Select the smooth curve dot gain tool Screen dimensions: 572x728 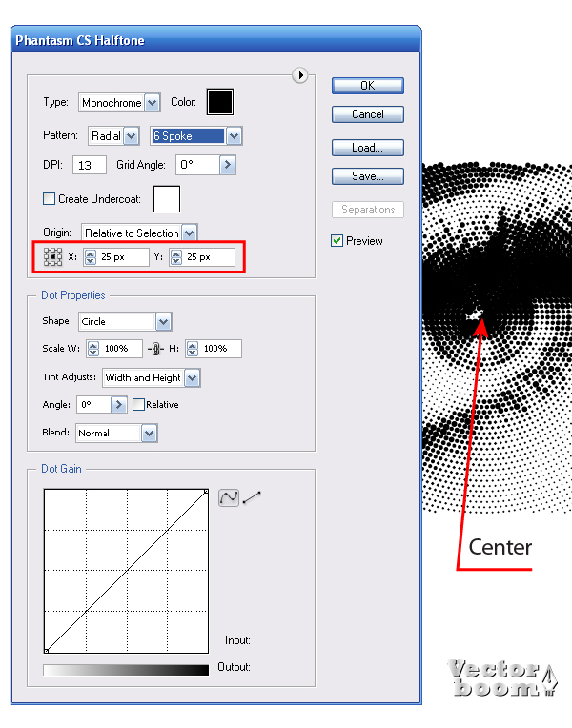pyautogui.click(x=229, y=497)
